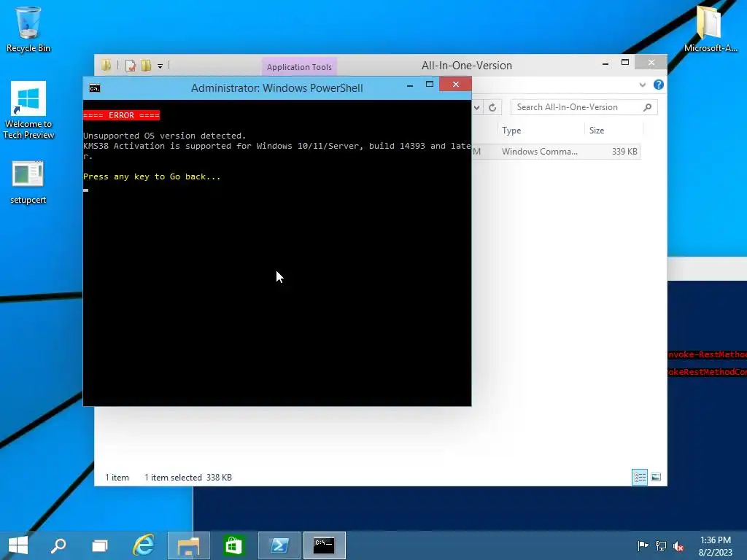Screen dimensions: 747x560
Task: Select the Windows Comma... file type cell
Action: click(539, 152)
